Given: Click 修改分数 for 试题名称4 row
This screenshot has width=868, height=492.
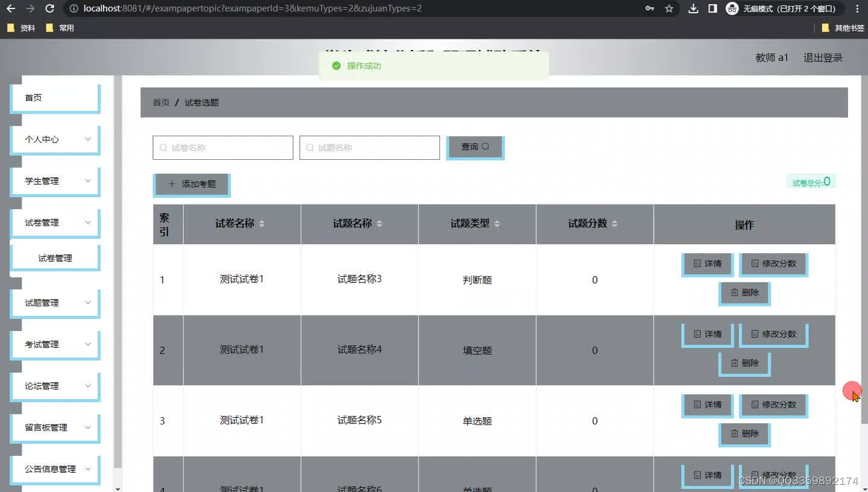Looking at the screenshot, I should (x=773, y=335).
